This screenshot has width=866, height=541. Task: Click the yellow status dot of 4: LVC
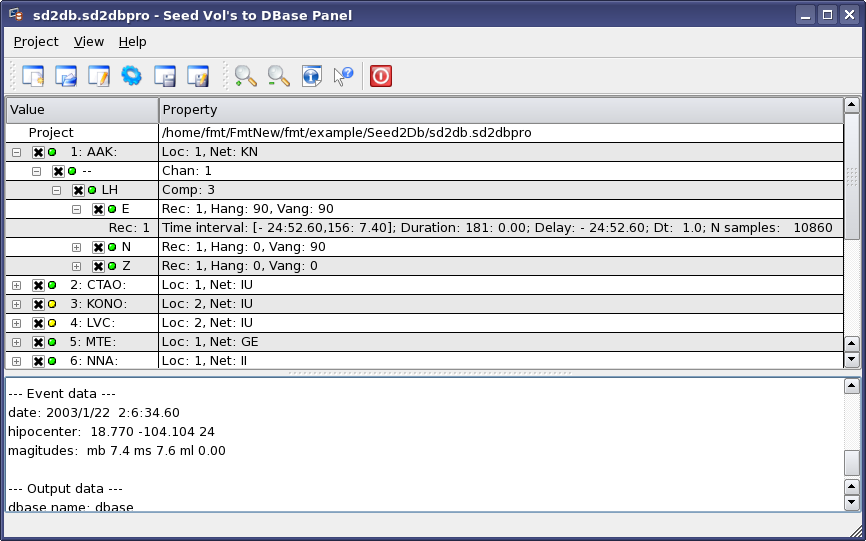point(52,323)
